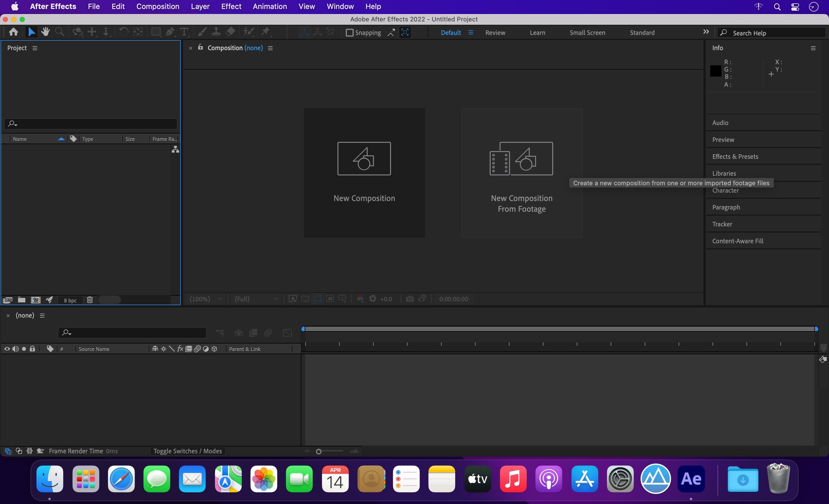Click the Render Queue icon
829x504 pixels.
[50, 299]
